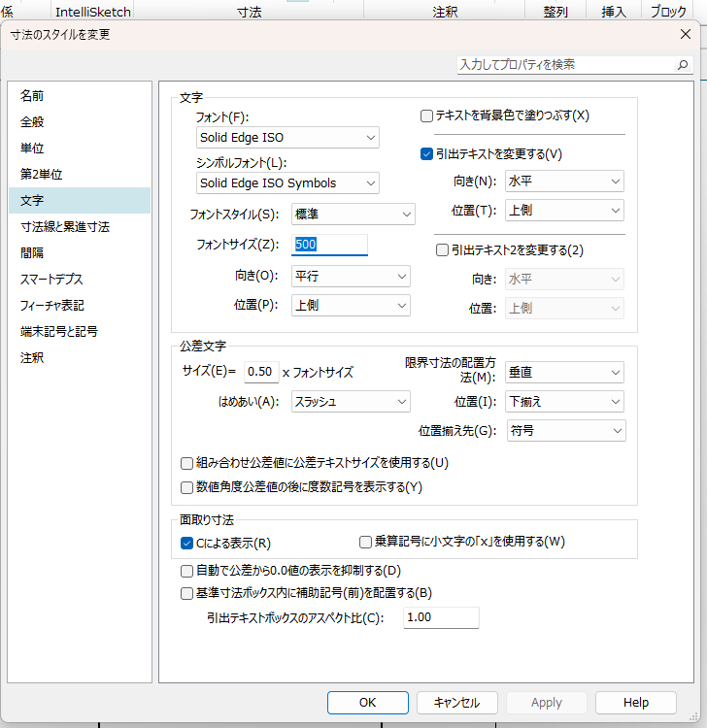
Task: Open the フォント(F) dropdown
Action: tap(287, 138)
